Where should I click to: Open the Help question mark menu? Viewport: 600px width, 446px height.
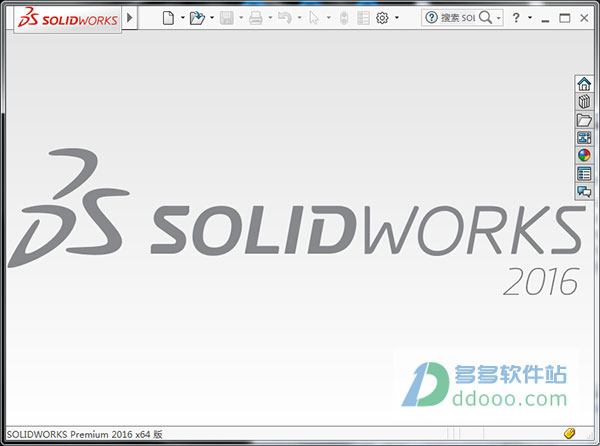click(516, 18)
